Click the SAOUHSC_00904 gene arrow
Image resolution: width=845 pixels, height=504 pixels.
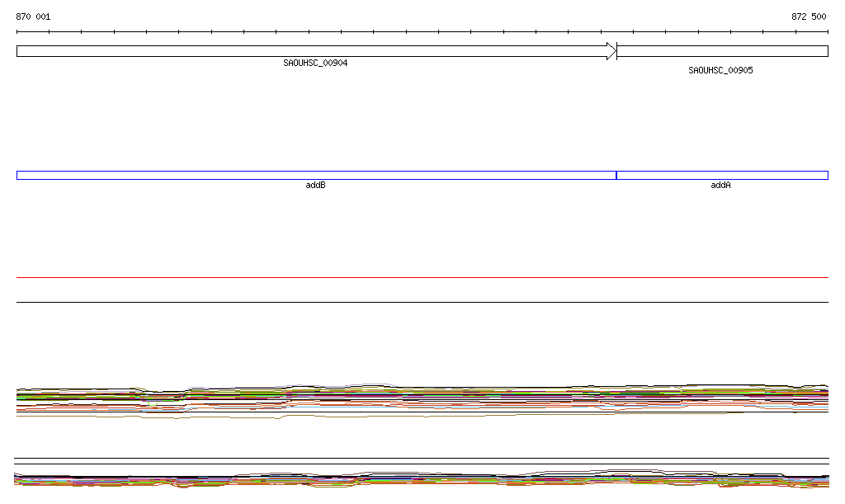pos(314,51)
